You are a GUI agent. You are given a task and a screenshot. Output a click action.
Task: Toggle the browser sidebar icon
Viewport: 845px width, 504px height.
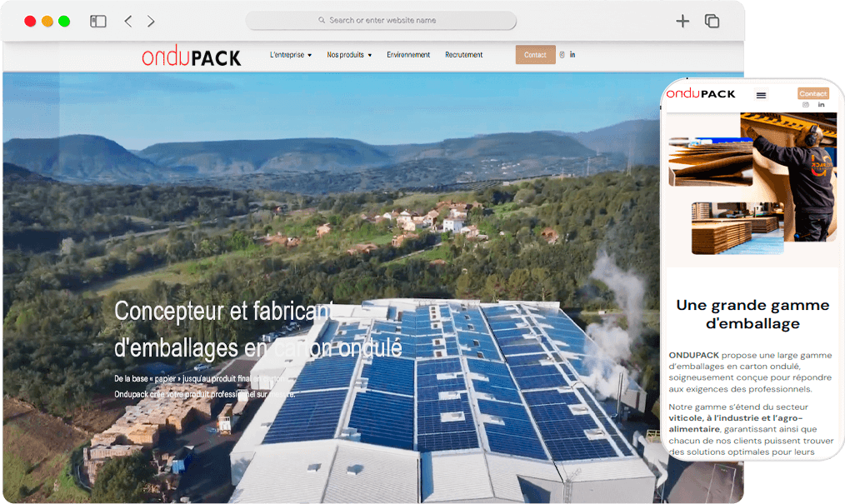coord(98,21)
